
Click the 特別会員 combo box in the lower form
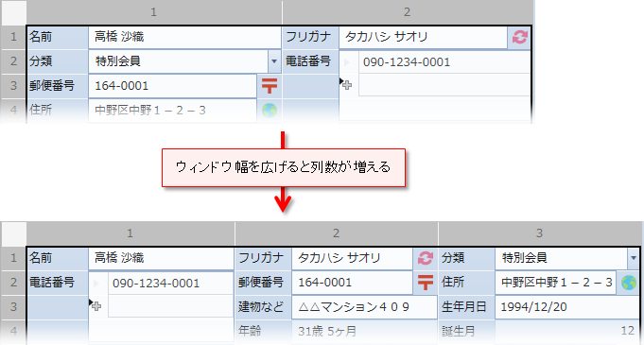566,258
